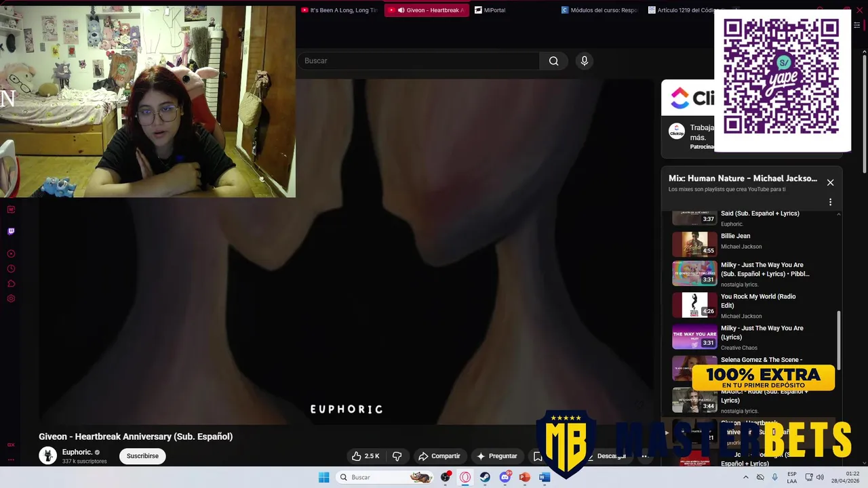This screenshot has width=868, height=488.
Task: Click the YouTube search magnifier button
Action: coord(553,61)
